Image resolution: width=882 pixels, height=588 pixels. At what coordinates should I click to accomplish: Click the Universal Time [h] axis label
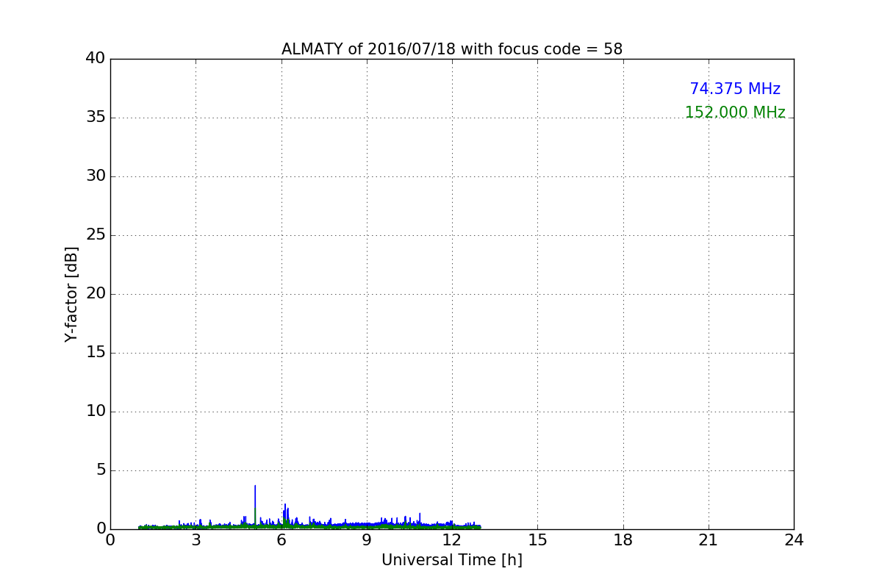pos(452,560)
